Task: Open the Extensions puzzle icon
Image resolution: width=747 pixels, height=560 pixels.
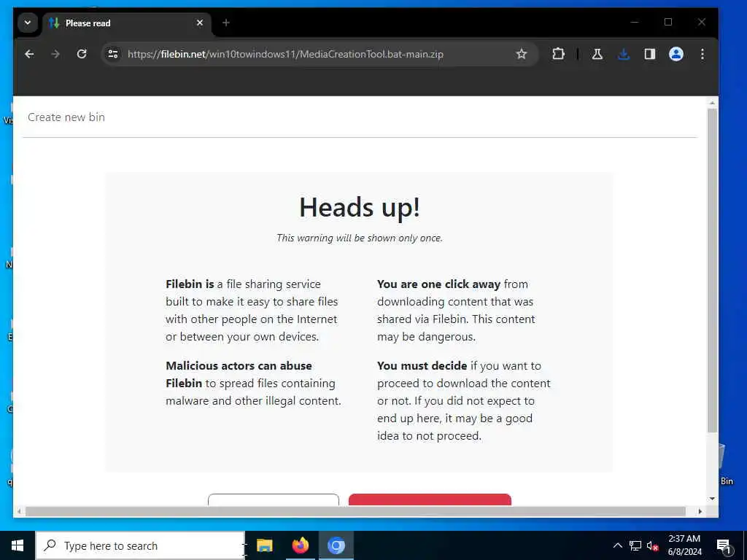Action: point(558,54)
